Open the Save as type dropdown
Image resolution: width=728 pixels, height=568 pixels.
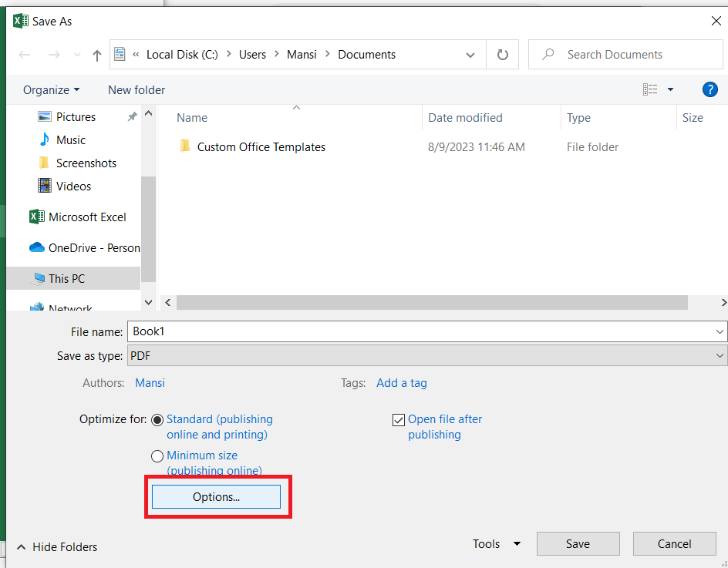pos(426,356)
